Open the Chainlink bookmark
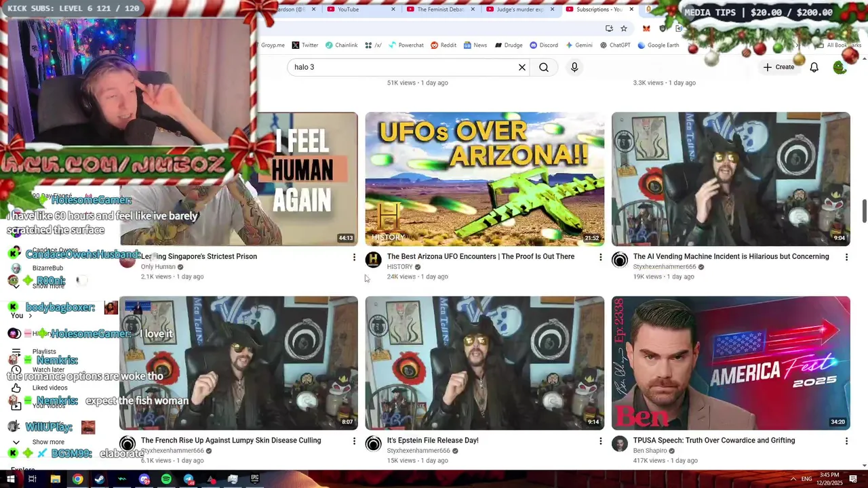The image size is (868, 488). coord(341,45)
